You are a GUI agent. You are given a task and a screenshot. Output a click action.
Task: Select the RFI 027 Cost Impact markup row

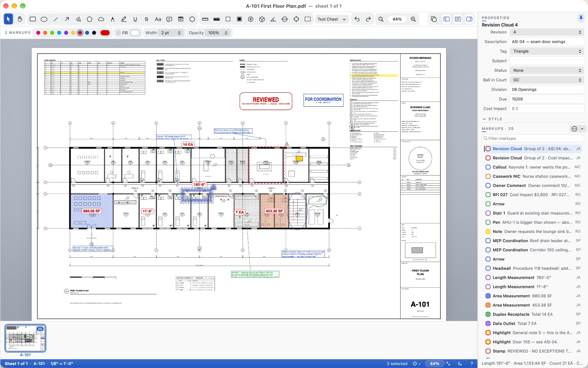(x=533, y=195)
